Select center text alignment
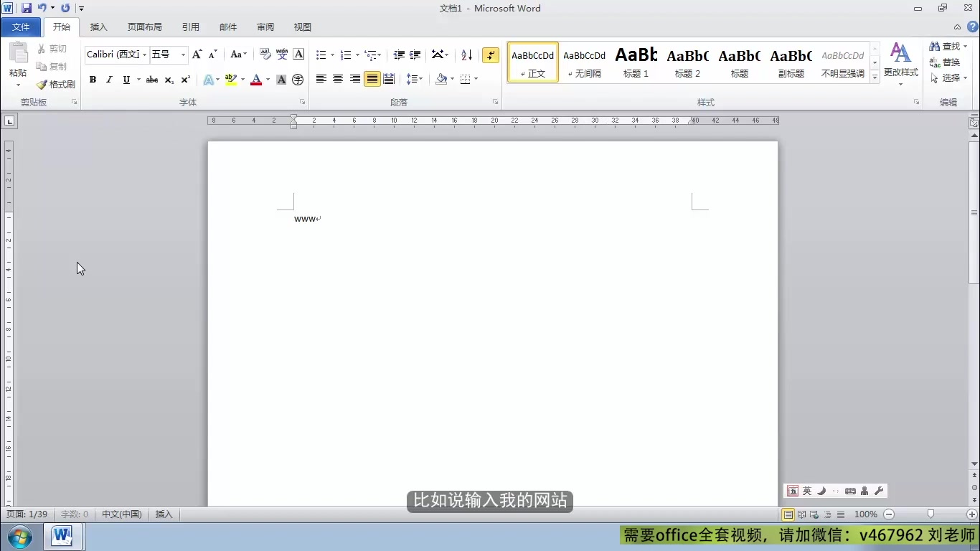 click(337, 79)
